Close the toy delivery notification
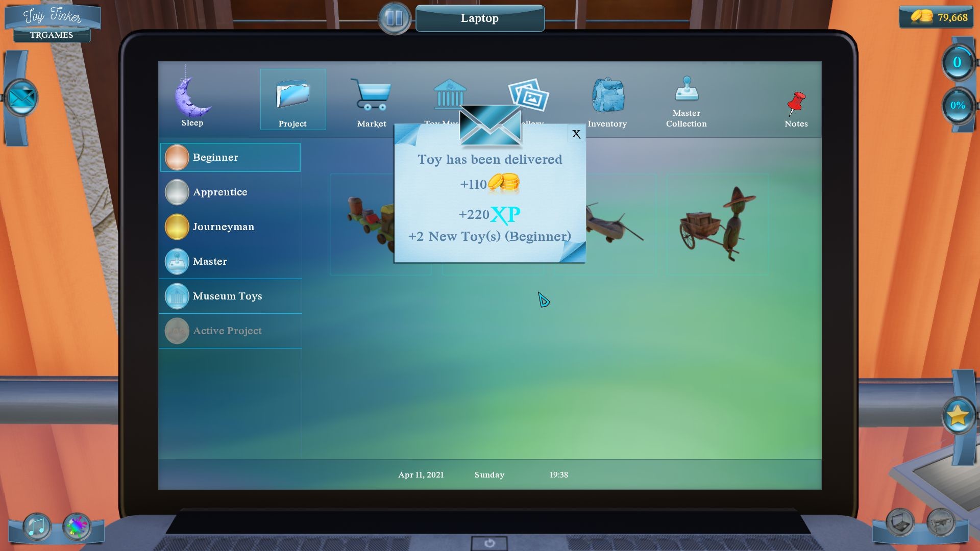The height and width of the screenshot is (551, 980). click(575, 133)
